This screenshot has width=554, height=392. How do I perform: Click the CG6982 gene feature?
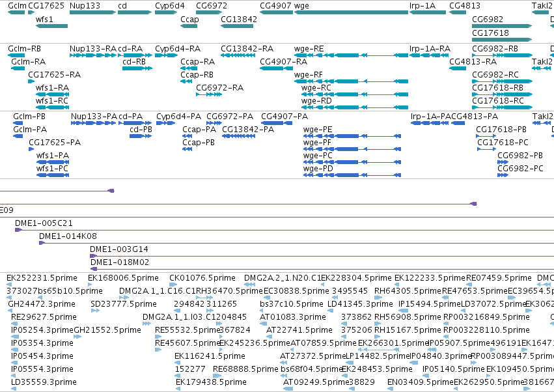pyautogui.click(x=502, y=26)
